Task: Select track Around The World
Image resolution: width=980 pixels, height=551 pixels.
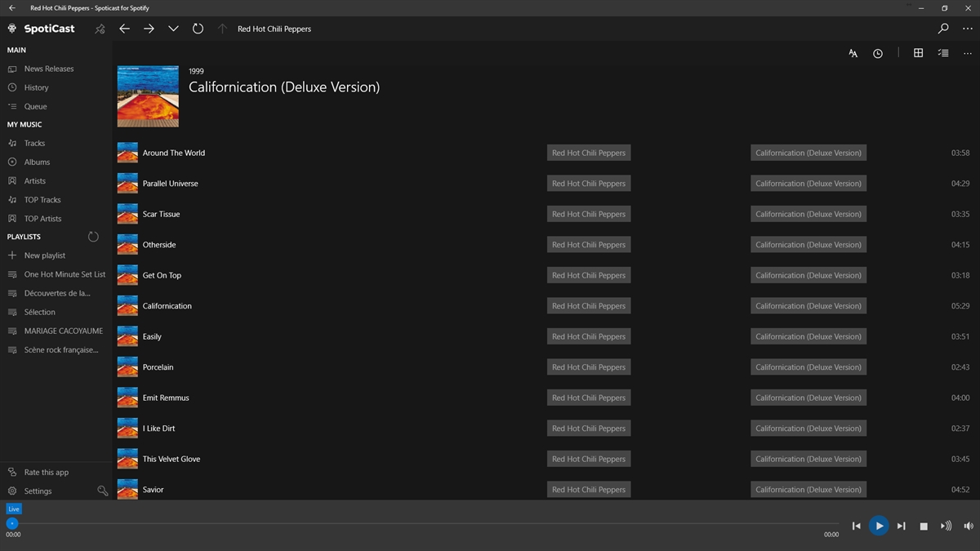Action: point(174,153)
